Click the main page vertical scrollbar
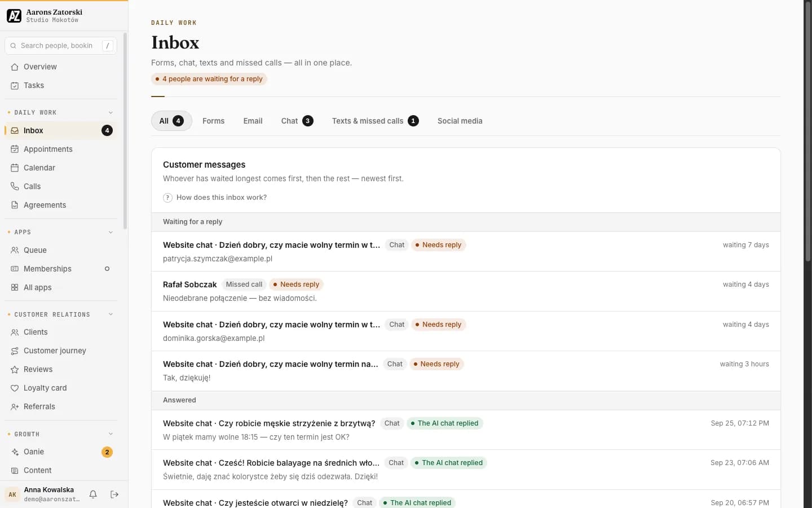The height and width of the screenshot is (508, 812). tap(807, 133)
